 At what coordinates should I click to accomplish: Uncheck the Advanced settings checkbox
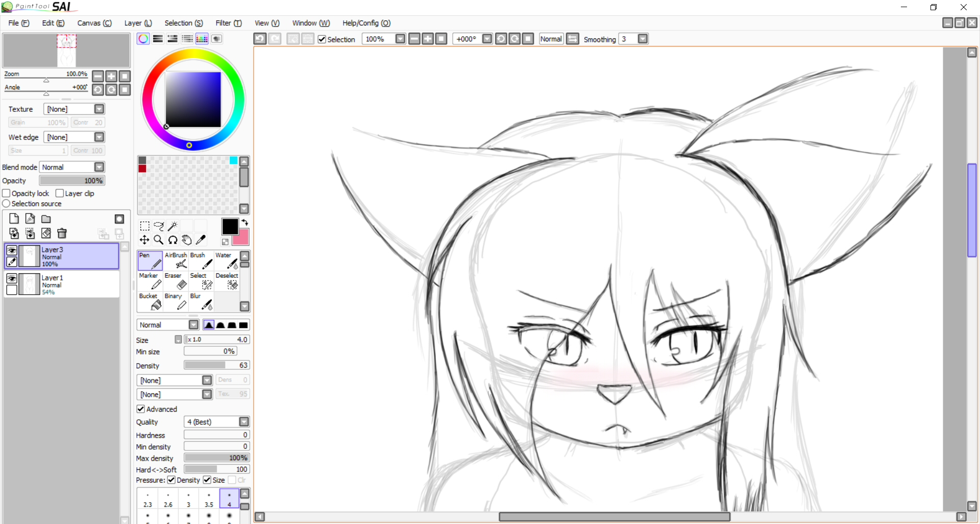coord(141,409)
